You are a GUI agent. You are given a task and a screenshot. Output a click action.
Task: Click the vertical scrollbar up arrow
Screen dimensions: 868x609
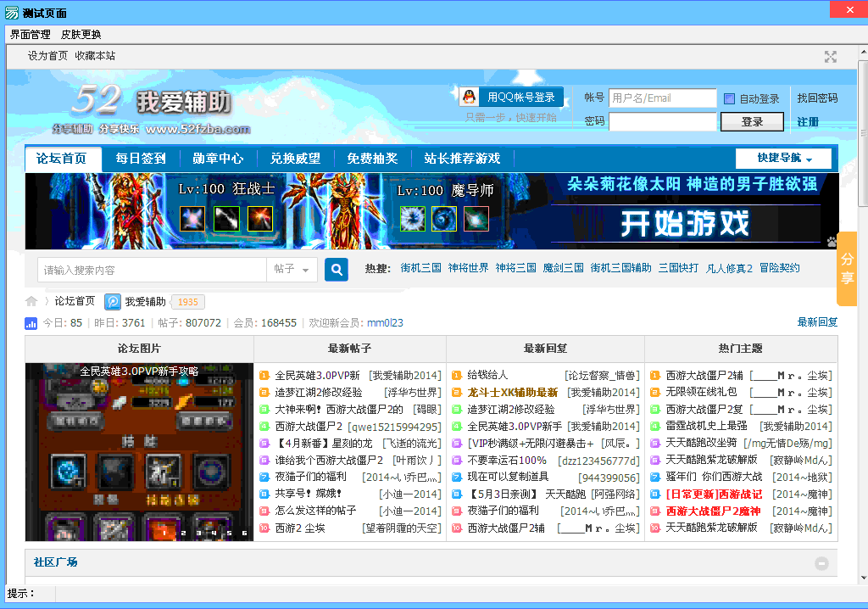click(x=863, y=53)
